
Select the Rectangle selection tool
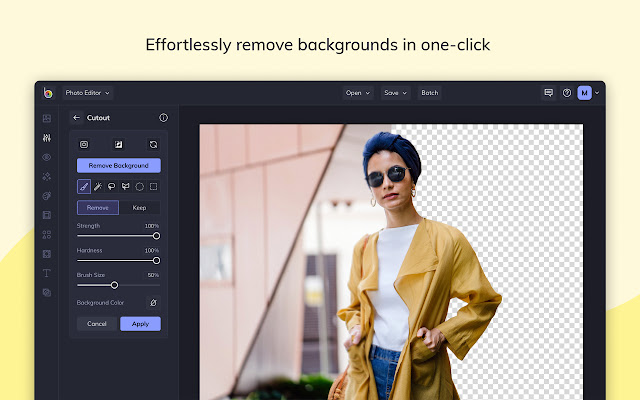point(153,187)
